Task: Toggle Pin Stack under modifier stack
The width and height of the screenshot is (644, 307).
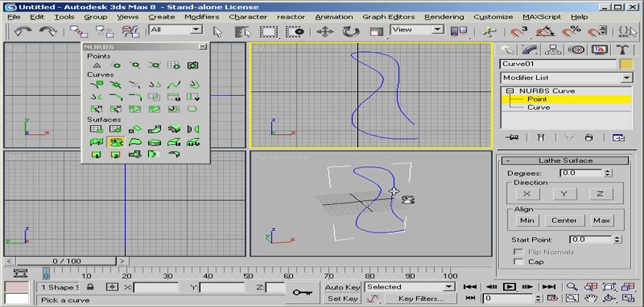Action: point(512,137)
